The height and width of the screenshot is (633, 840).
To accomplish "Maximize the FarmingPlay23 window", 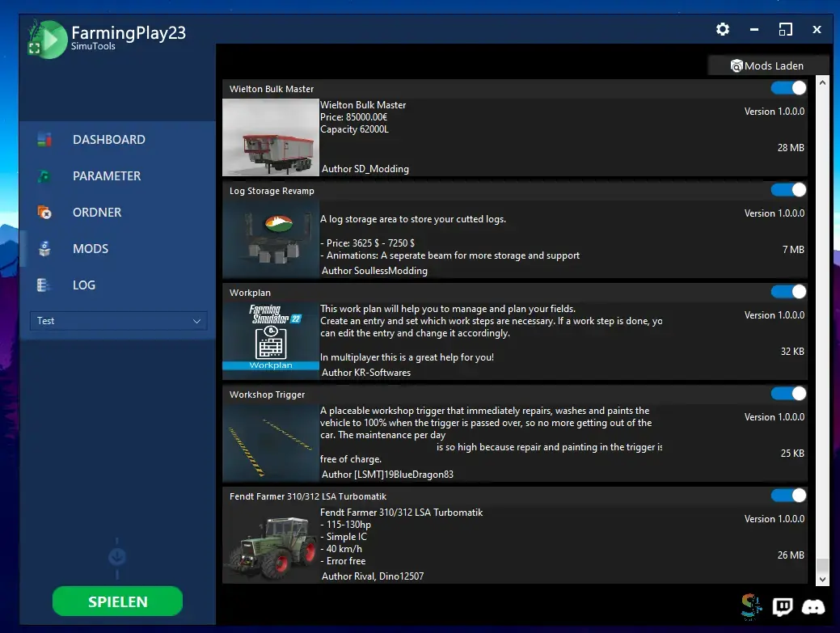I will click(x=785, y=29).
